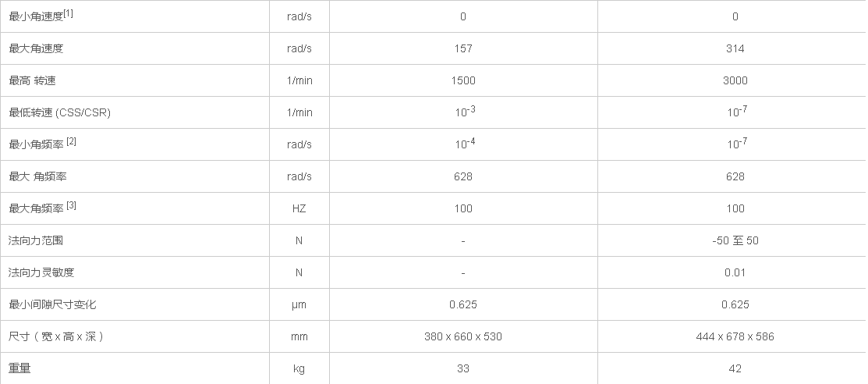
Task: Select the weight value 42
Action: pyautogui.click(x=735, y=368)
